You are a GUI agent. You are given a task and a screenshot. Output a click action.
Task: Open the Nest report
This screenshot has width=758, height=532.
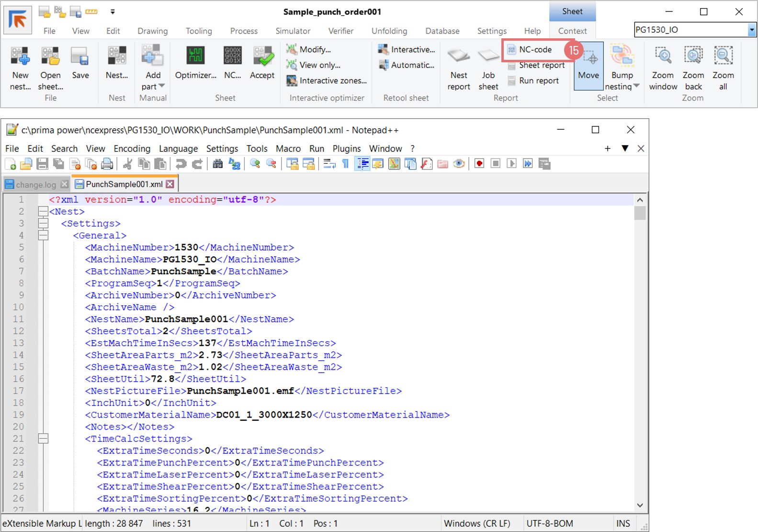458,57
